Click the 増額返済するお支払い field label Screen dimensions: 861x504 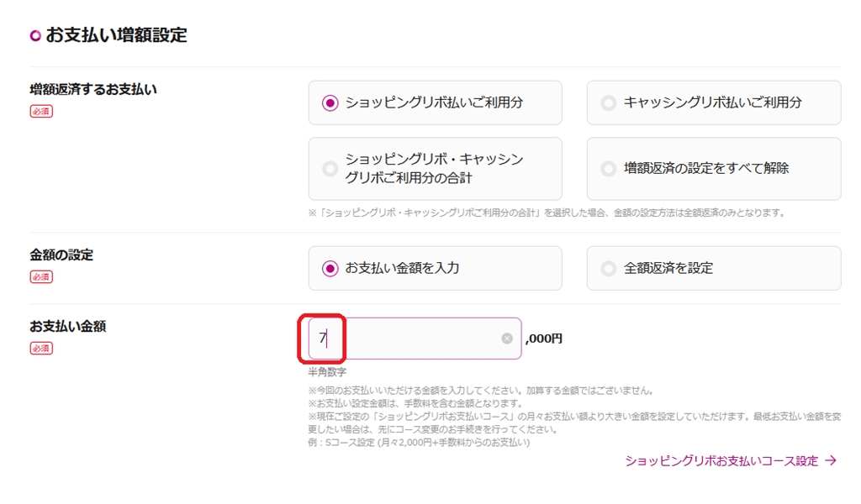(x=93, y=89)
